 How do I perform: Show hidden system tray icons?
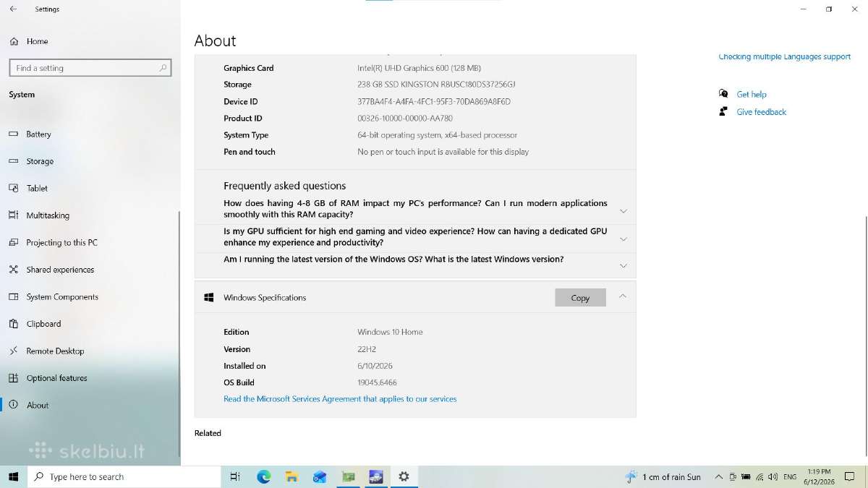pyautogui.click(x=718, y=476)
